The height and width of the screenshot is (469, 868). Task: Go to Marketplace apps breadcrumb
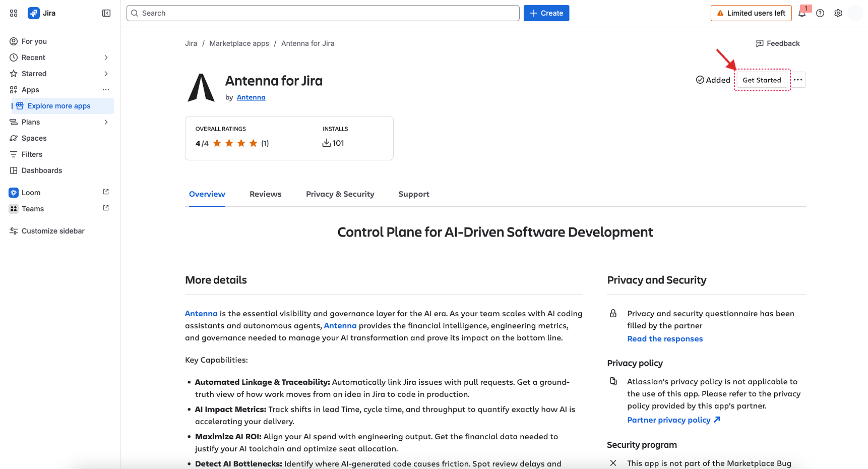pos(239,43)
